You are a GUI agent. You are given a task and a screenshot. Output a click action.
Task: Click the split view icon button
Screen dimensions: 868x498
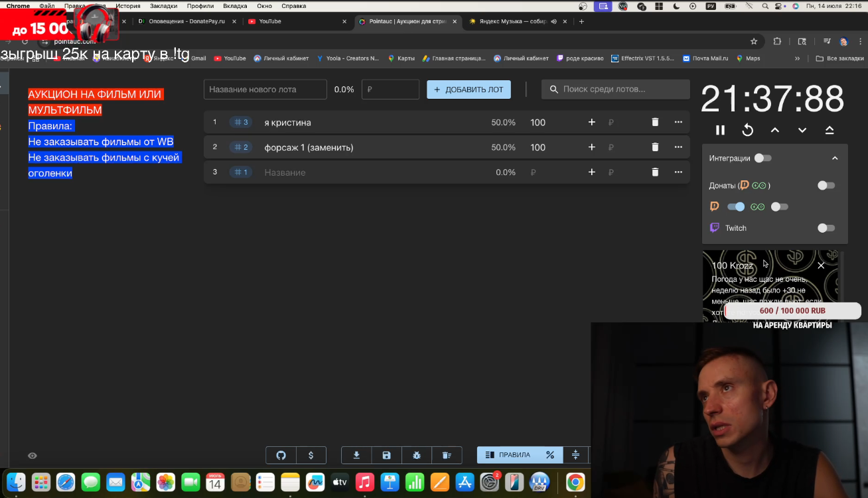click(575, 455)
